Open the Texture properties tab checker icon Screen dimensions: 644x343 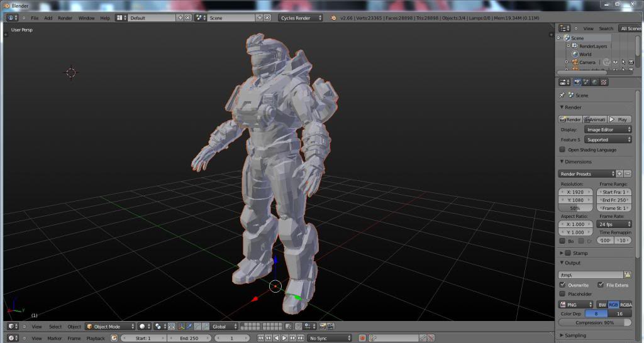coord(604,82)
